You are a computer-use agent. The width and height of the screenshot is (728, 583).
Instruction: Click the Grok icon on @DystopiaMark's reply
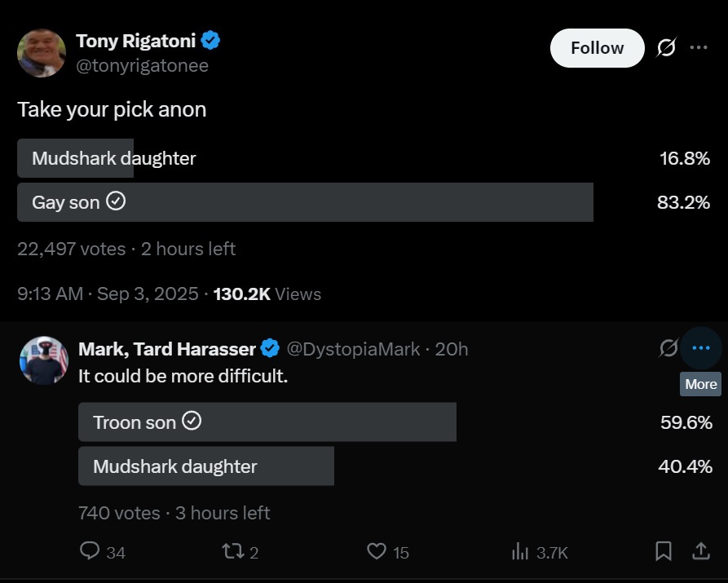pyautogui.click(x=668, y=349)
